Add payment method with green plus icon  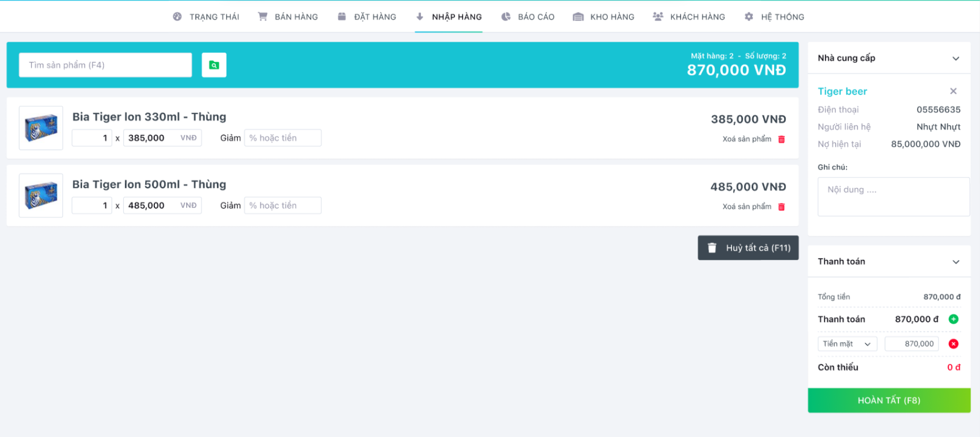pyautogui.click(x=953, y=319)
